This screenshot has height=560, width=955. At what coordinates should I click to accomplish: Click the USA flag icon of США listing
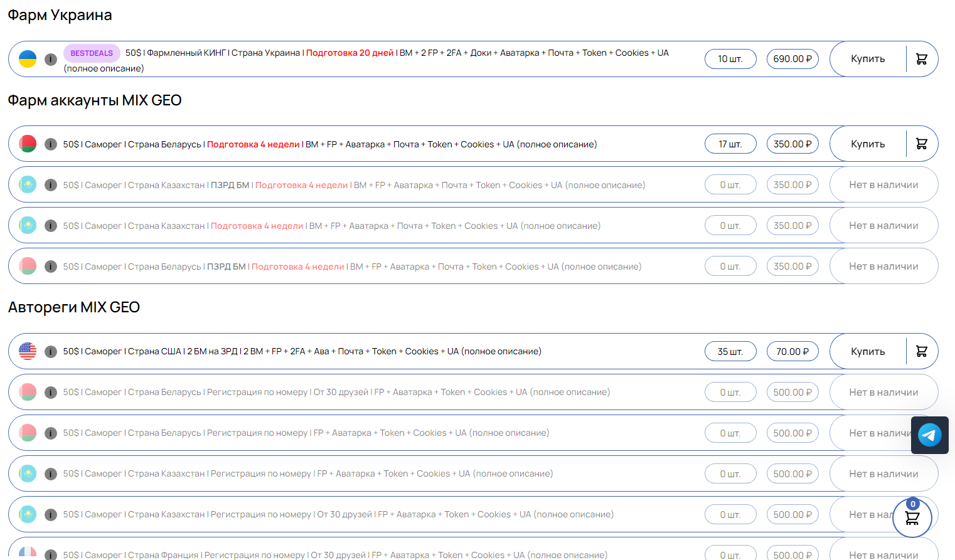pyautogui.click(x=28, y=351)
